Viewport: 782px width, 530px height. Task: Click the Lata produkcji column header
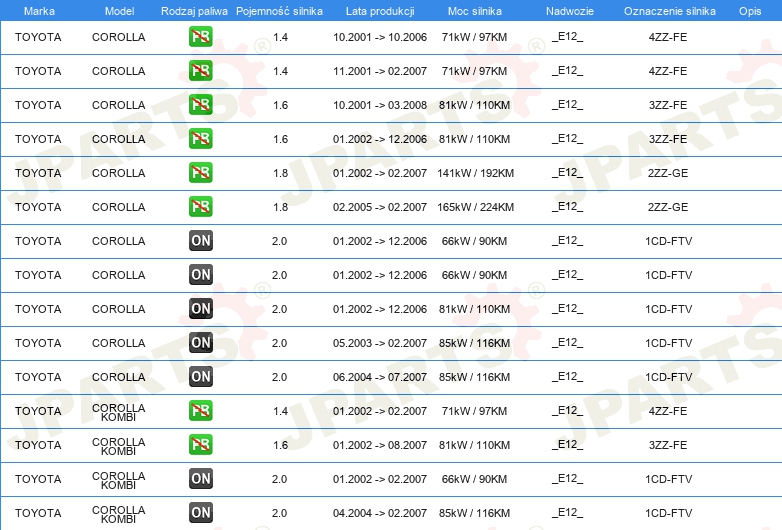(380, 11)
